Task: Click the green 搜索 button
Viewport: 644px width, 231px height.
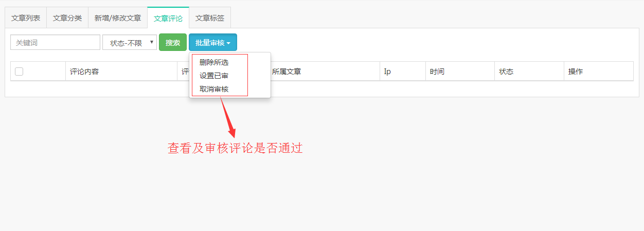Action: coord(173,43)
